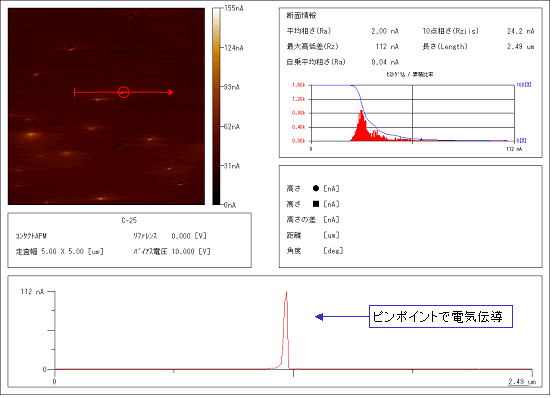Select the Rz value 112 nA in the section info
The image size is (553, 398).
click(x=387, y=47)
